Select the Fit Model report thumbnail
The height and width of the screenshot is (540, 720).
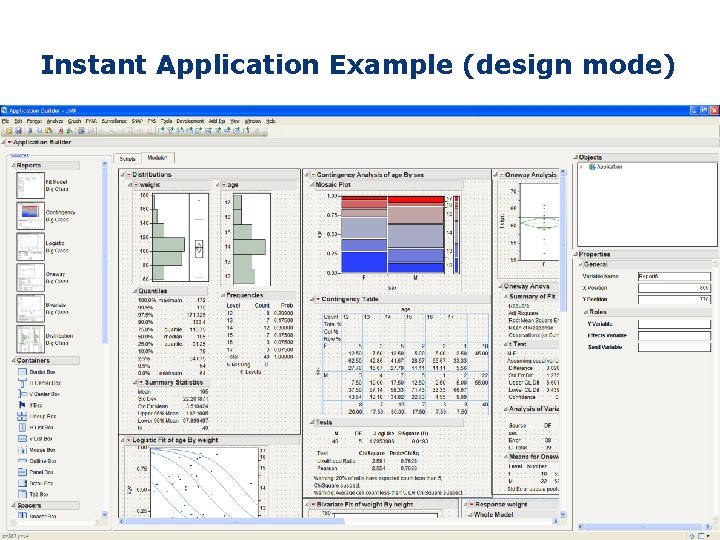coord(30,186)
